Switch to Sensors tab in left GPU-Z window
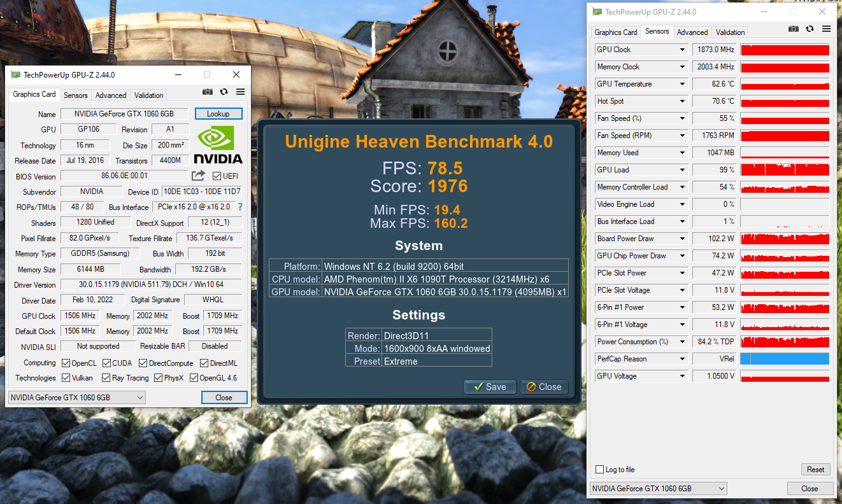Viewport: 842px width, 504px height. pyautogui.click(x=76, y=95)
